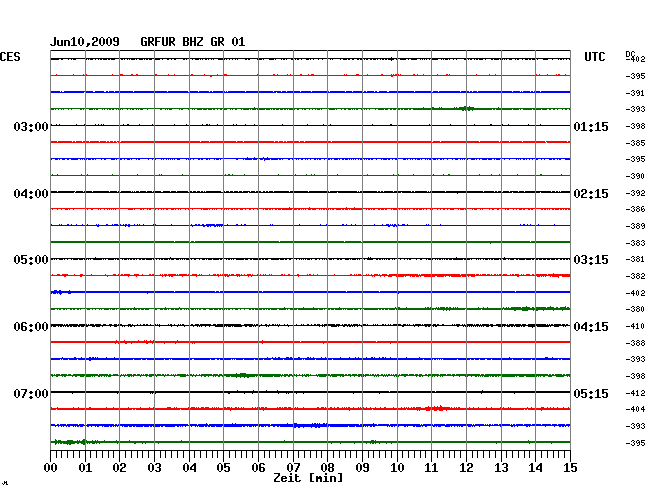Viewport: 650px width, 494px height.
Task: Click the '05:15' UTC time label
Action: (591, 393)
